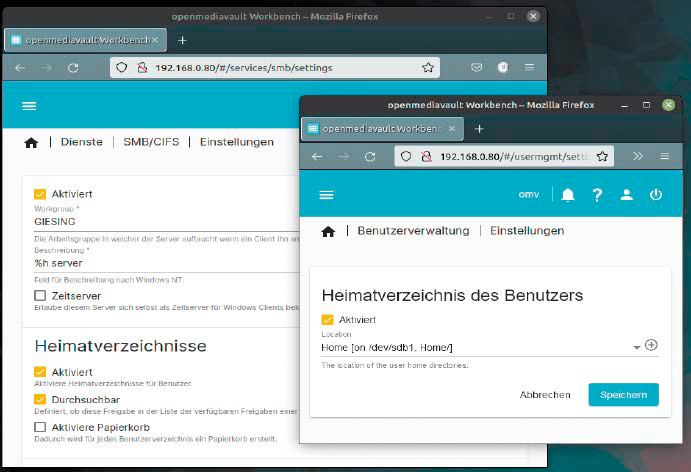The height and width of the screenshot is (472, 691).
Task: Toggle Aktiviert checkbox under Heimatverzeichnis des Benutzers
Action: tap(327, 320)
